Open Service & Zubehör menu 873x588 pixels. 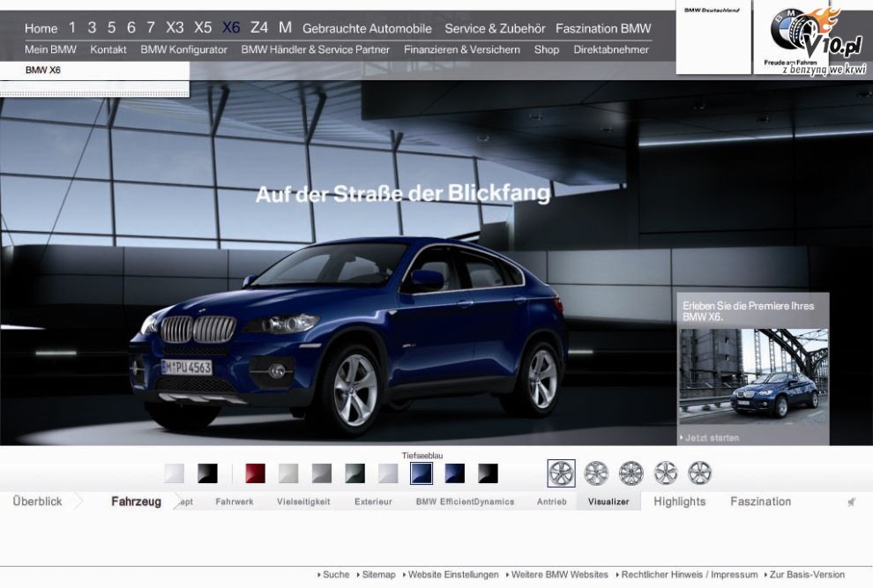pos(495,28)
